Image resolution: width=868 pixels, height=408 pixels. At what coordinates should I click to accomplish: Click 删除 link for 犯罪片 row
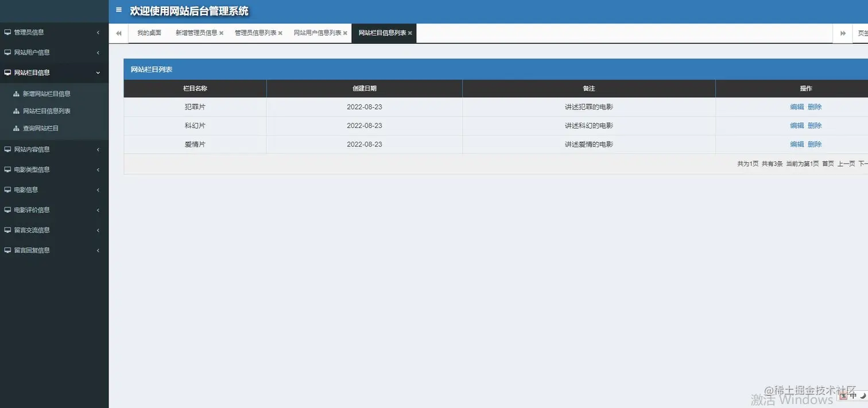[815, 107]
